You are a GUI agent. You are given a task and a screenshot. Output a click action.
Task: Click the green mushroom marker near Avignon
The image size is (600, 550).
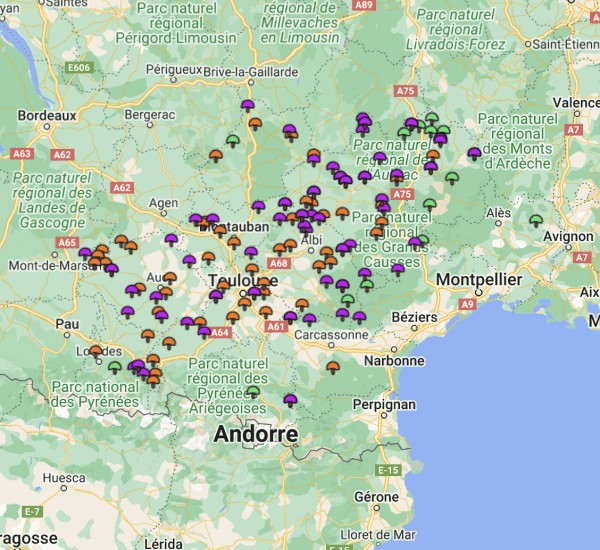(x=536, y=220)
